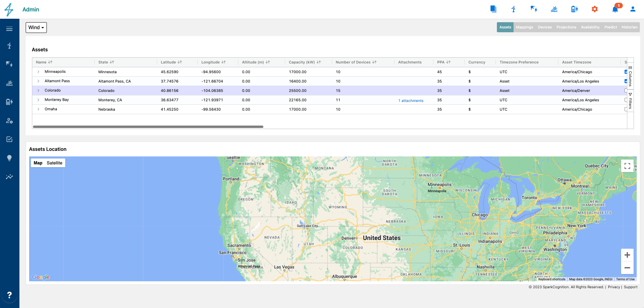Open the Historian tab
Screen dimensions: 644x308
(629, 27)
